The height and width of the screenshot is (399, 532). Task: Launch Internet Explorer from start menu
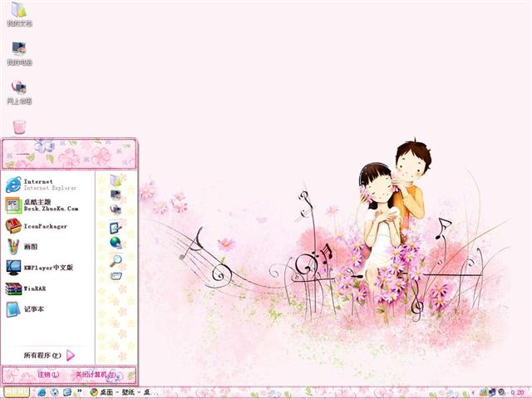42,185
